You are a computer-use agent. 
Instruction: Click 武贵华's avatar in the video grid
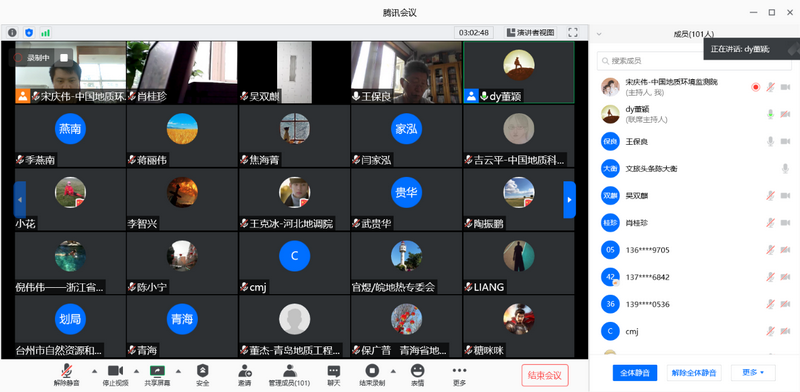coord(406,192)
